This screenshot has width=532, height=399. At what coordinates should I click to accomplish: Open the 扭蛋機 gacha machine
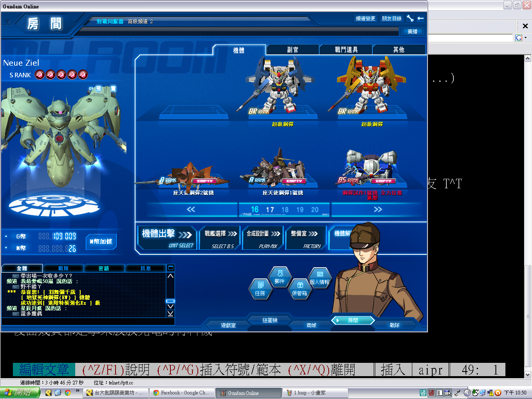(270, 320)
